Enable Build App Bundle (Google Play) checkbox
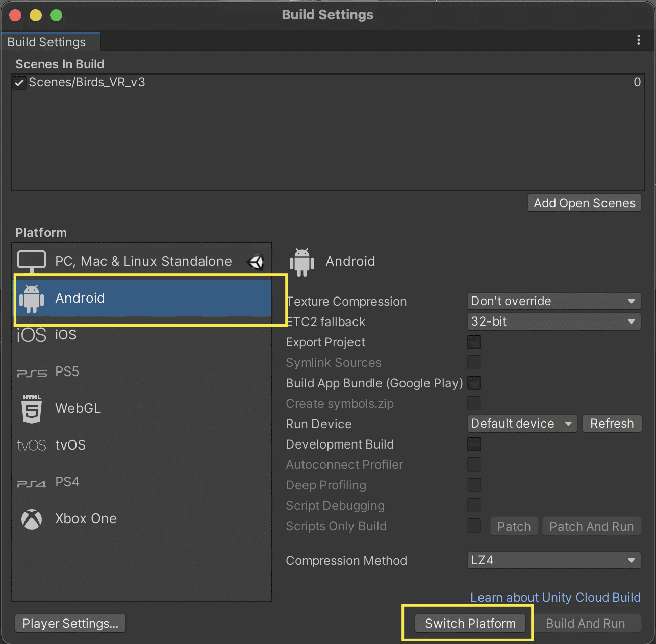This screenshot has height=644, width=656. (x=474, y=383)
